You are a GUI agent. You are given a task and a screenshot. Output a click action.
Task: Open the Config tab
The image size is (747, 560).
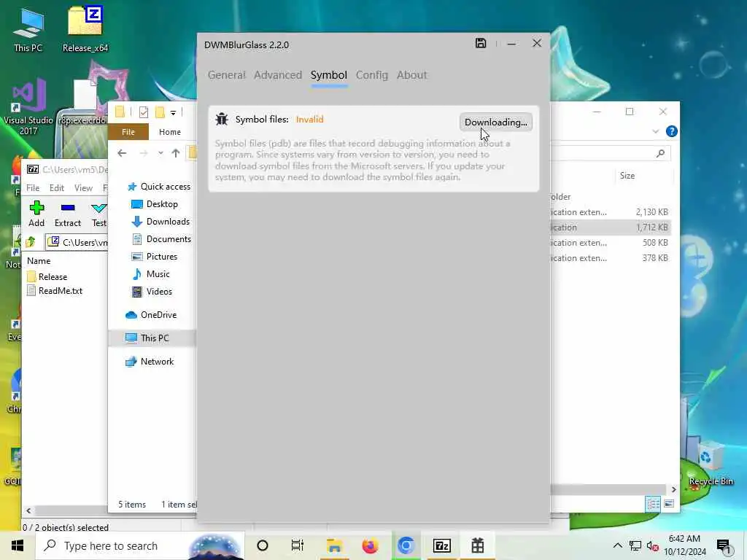click(x=371, y=75)
